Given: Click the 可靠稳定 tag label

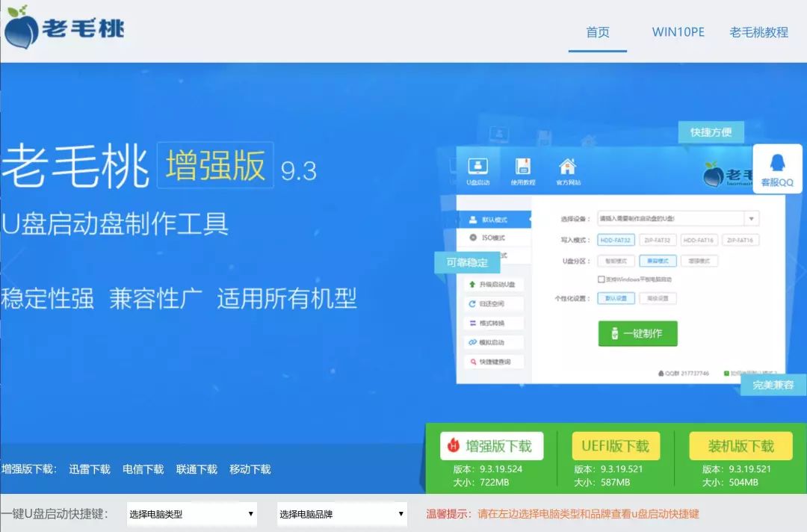Looking at the screenshot, I should (467, 262).
